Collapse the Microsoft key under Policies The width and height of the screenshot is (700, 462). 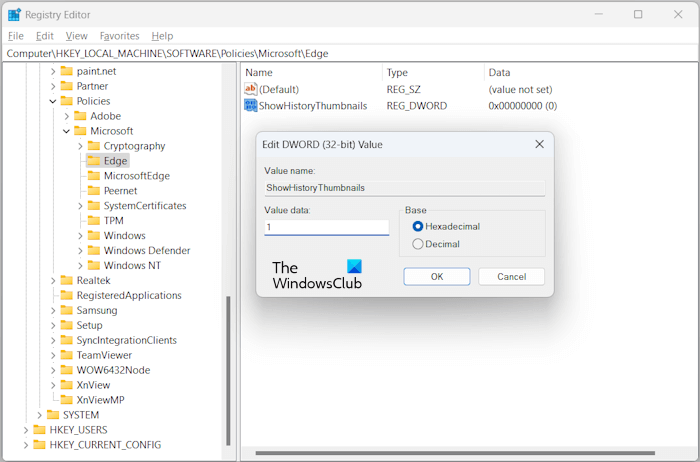click(66, 131)
